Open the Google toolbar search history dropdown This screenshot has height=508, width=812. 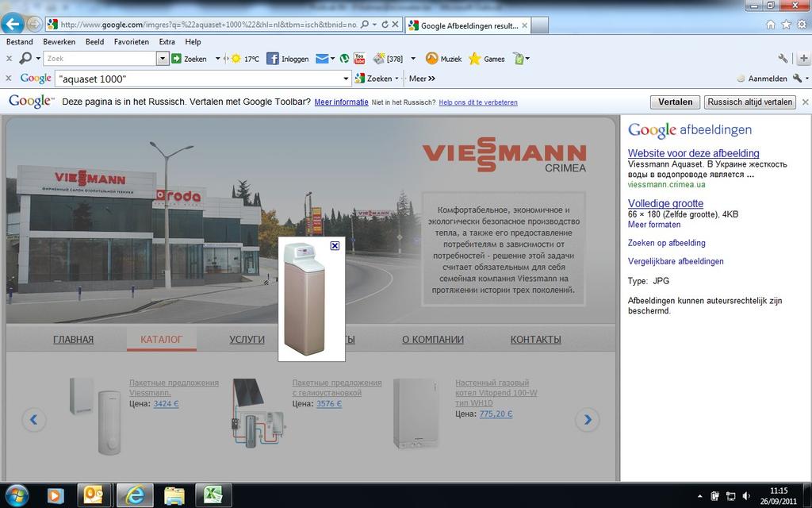(346, 79)
